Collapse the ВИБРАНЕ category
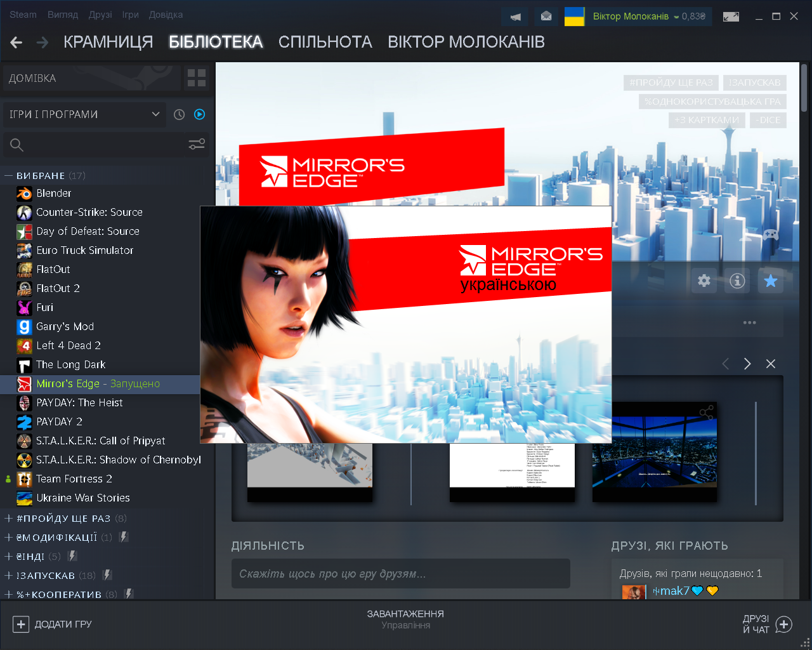Viewport: 812px width, 650px height. [8, 176]
